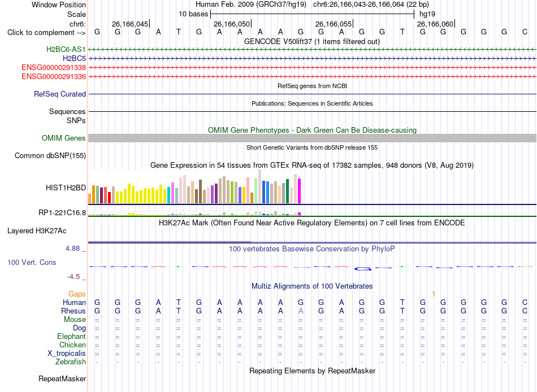Click the Rhesus alignment row label
Viewport: 537px width, 392px height.
(x=73, y=311)
